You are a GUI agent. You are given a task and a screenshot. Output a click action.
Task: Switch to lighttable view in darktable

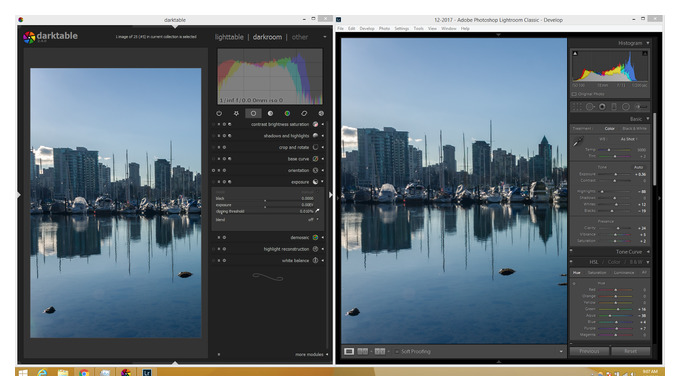[229, 37]
